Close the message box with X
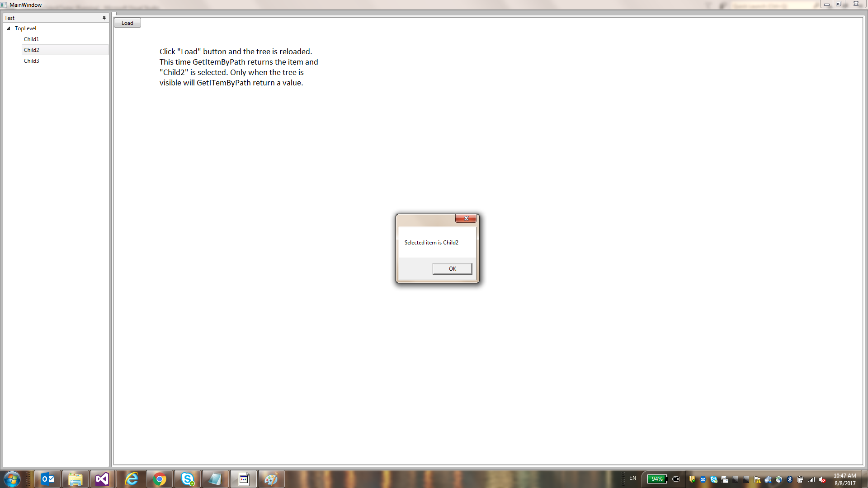Viewport: 868px width, 488px height. [466, 218]
